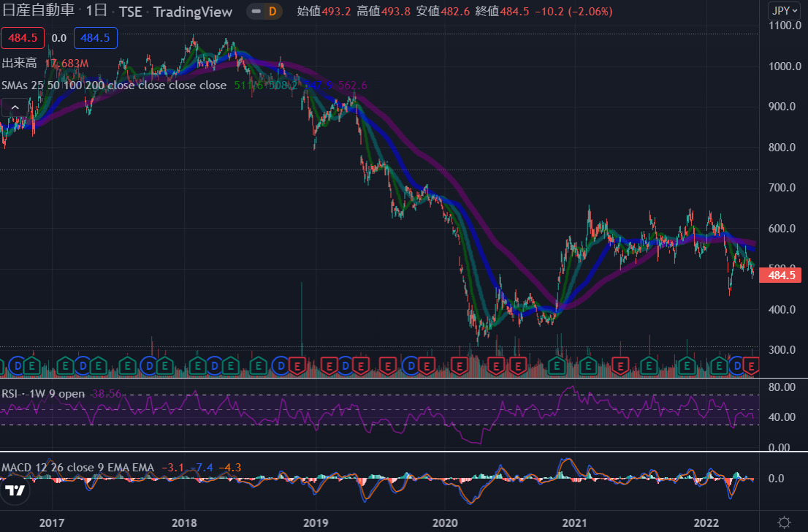
Task: Select the SMAs 25 50 100 200 legend
Action: (x=114, y=85)
